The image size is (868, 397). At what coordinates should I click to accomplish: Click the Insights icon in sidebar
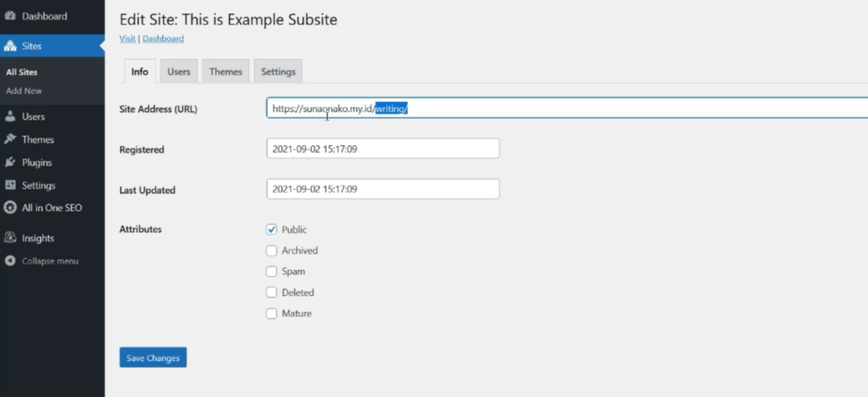tap(10, 238)
